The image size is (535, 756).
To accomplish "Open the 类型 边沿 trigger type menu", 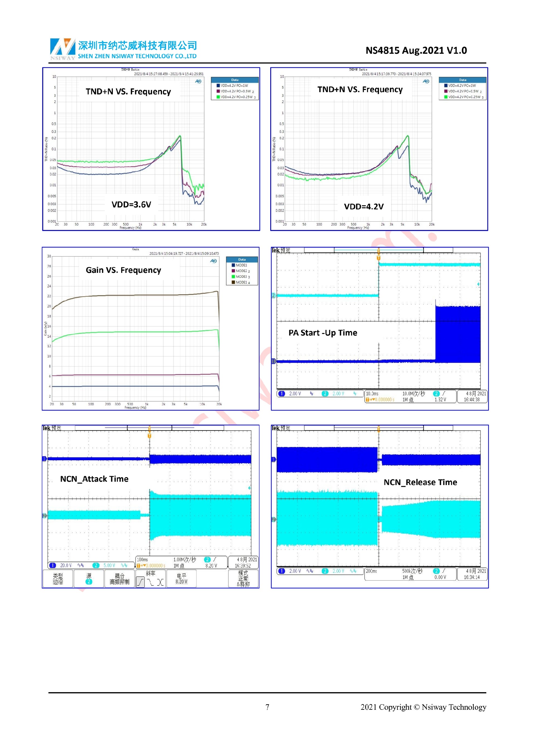I will 58,579.
